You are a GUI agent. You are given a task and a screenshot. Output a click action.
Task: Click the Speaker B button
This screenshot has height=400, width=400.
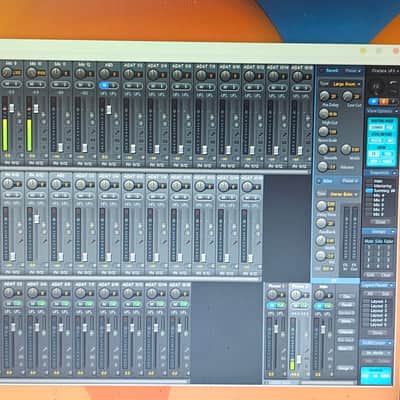[346, 313]
